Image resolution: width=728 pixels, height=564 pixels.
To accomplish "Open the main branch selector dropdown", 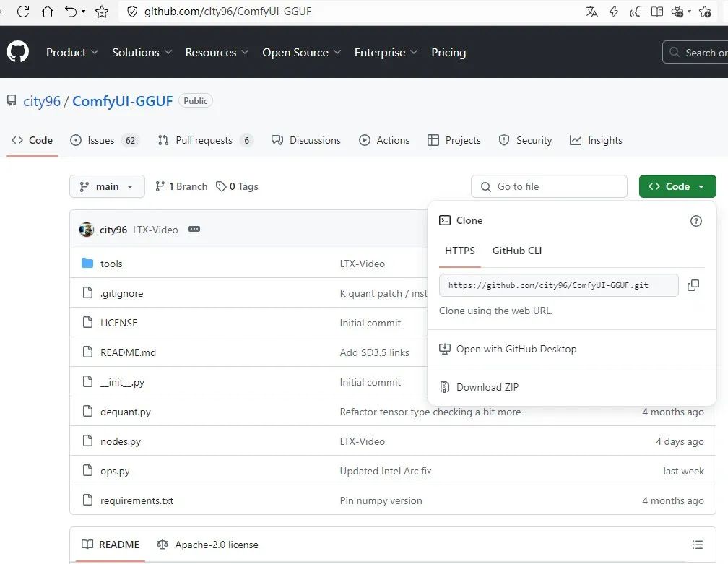I will tap(107, 186).
